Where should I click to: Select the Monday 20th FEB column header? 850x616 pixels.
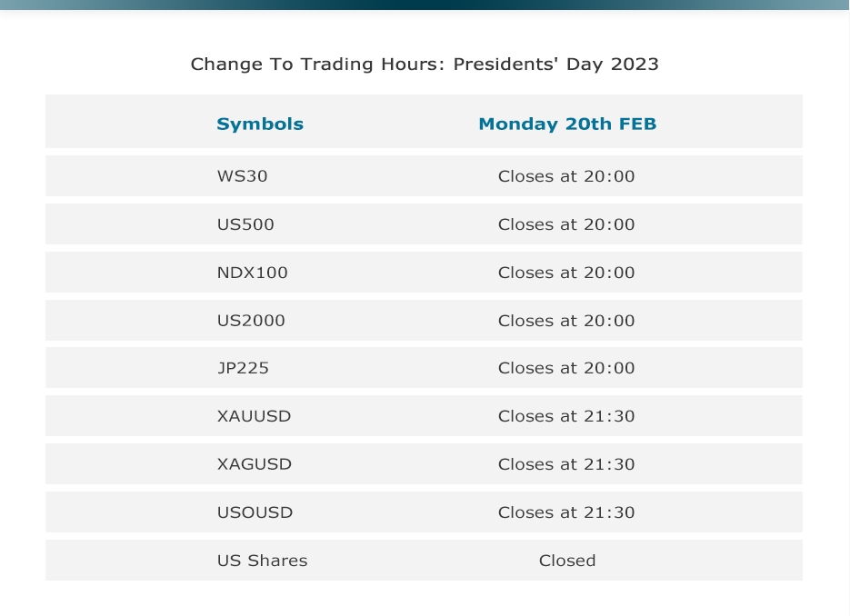[x=567, y=124]
